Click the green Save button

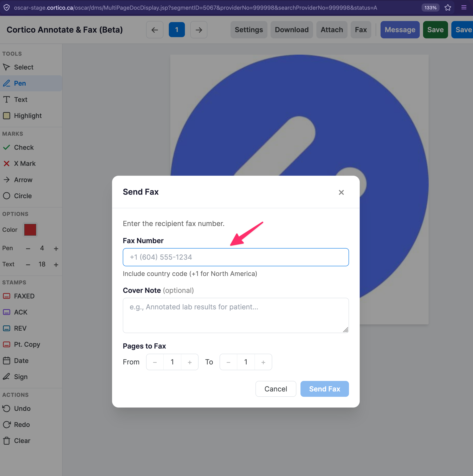click(435, 30)
